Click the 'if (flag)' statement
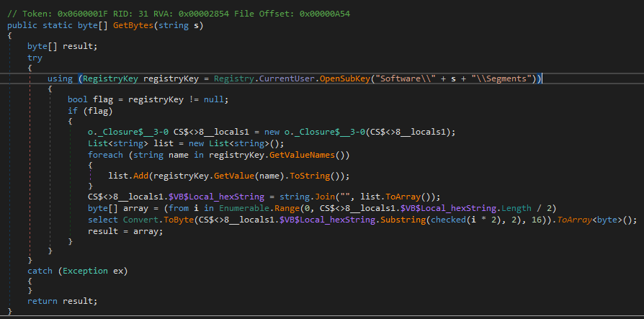The height and width of the screenshot is (319, 644). tap(90, 110)
